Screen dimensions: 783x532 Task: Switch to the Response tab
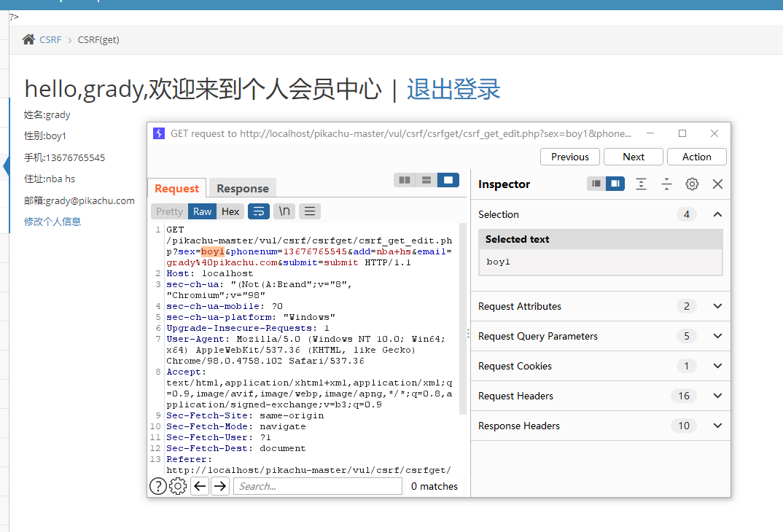point(243,188)
